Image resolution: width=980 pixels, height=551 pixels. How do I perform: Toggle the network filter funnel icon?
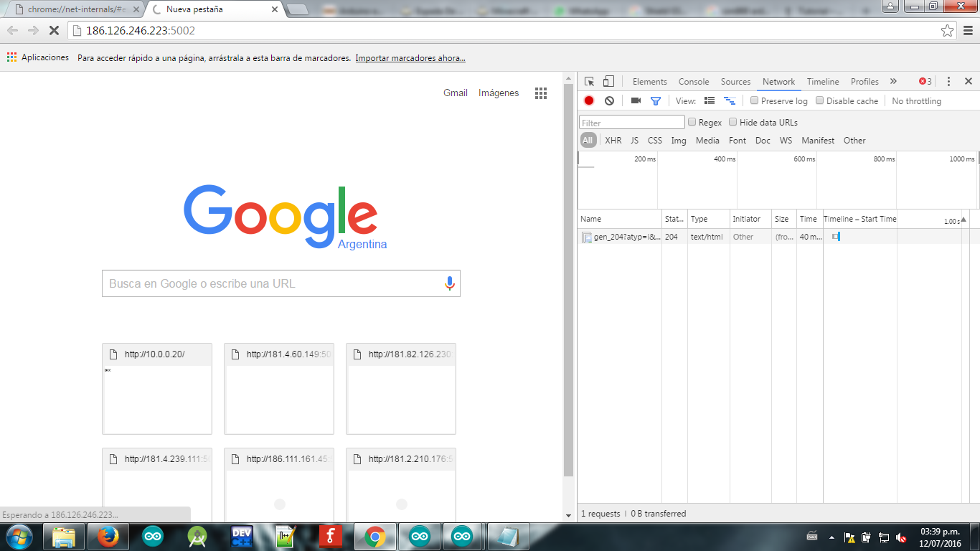[x=655, y=101]
